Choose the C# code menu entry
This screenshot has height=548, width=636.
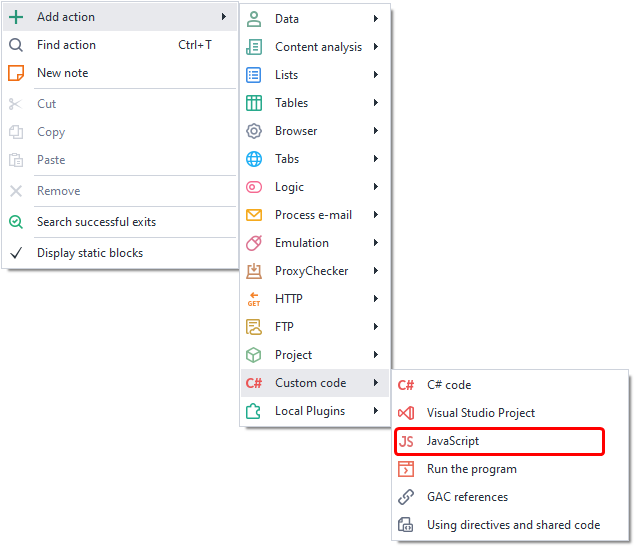(448, 385)
